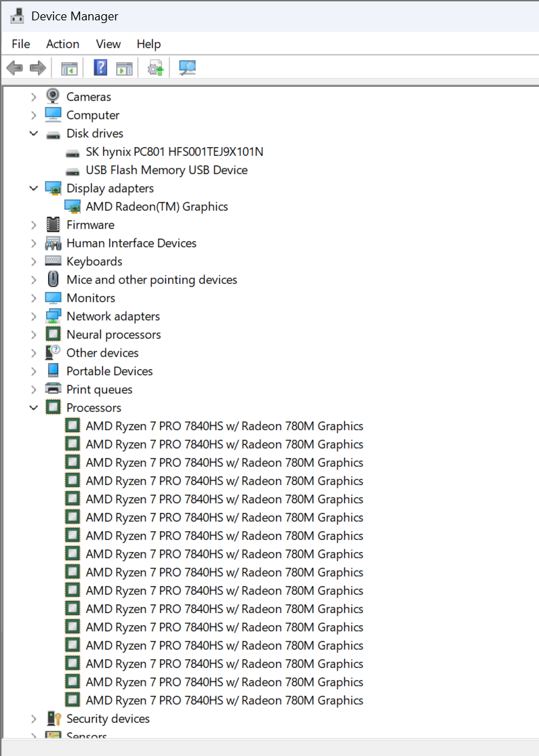Select the Neural processors label
The height and width of the screenshot is (756, 539).
coord(114,335)
